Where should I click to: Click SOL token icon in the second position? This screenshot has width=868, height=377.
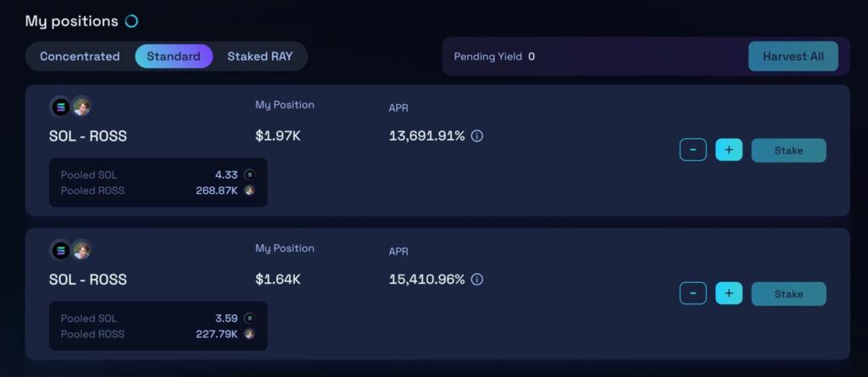[60, 250]
